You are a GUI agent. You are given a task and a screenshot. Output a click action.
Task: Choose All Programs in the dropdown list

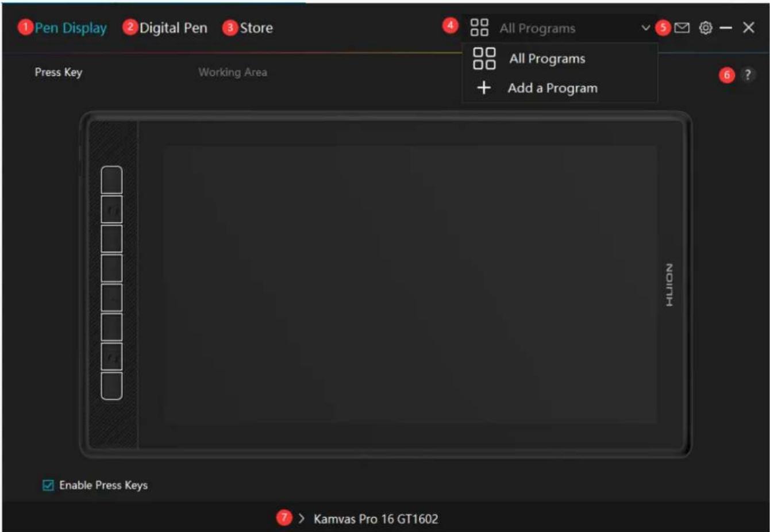[x=560, y=59]
